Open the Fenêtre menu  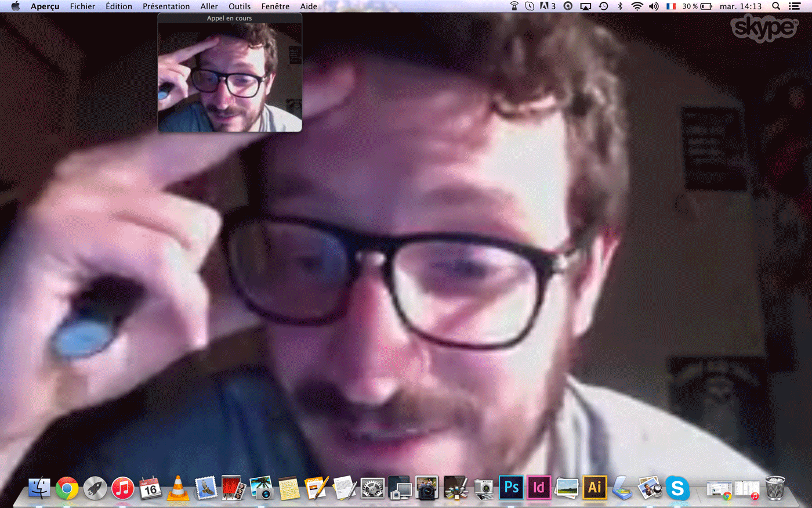(275, 6)
